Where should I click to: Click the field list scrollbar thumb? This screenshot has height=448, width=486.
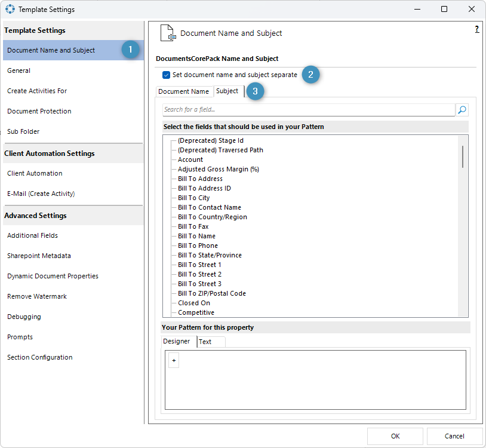pyautogui.click(x=463, y=157)
